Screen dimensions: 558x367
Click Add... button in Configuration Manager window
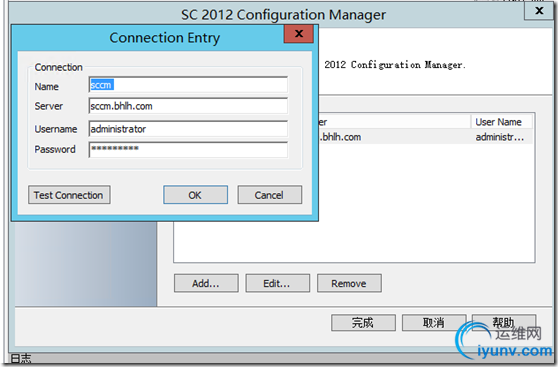coord(206,283)
